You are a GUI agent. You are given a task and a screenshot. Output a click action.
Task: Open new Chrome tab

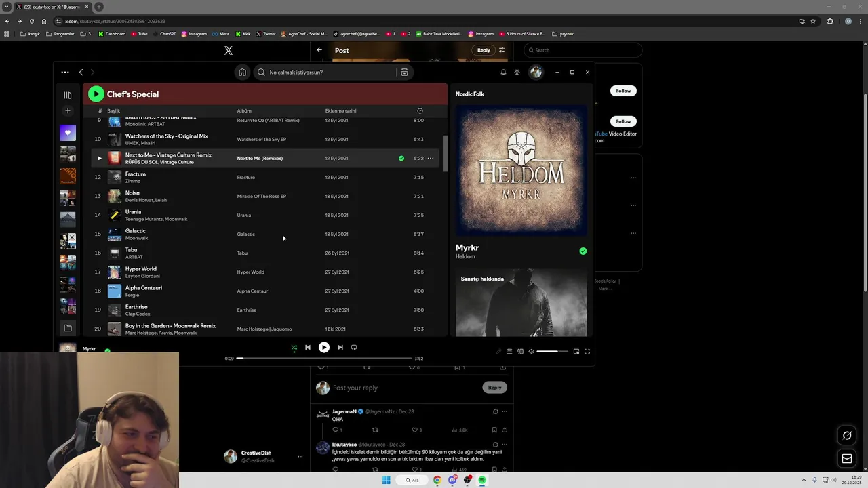pyautogui.click(x=99, y=7)
